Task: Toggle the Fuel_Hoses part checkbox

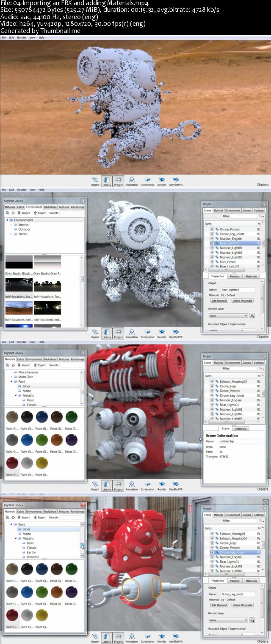Action: click(212, 262)
